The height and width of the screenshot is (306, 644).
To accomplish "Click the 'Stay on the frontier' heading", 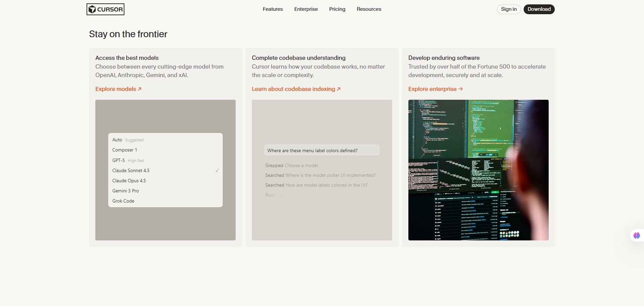I will pos(128,34).
